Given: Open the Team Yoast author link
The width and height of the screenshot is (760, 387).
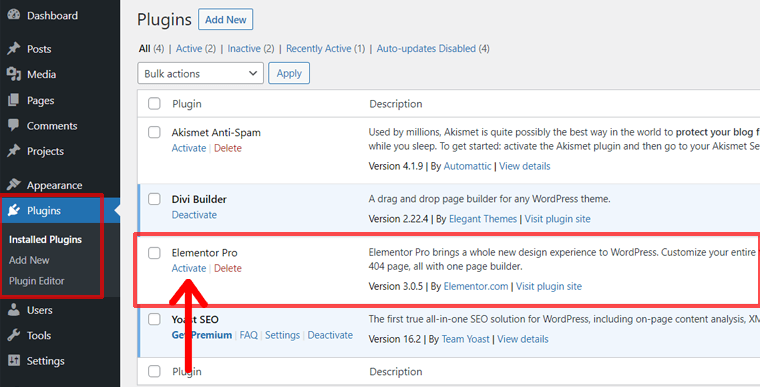Looking at the screenshot, I should click(465, 339).
